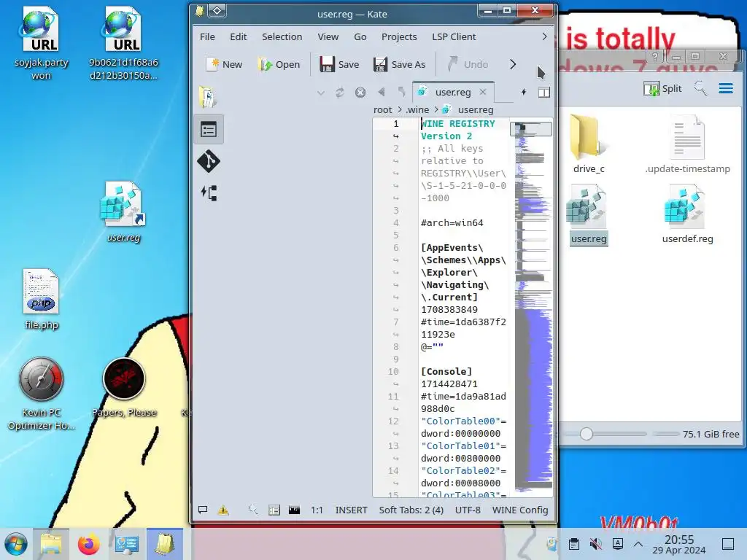Select soyjak.party won desktop URL shortcut
The width and height of the screenshot is (747, 560).
(x=41, y=44)
